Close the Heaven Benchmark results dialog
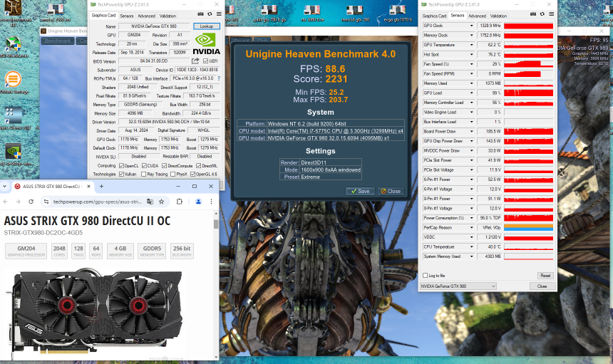This screenshot has height=364, width=613. click(391, 191)
